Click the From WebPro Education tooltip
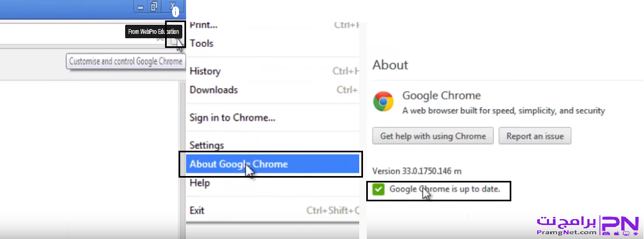 click(x=154, y=32)
